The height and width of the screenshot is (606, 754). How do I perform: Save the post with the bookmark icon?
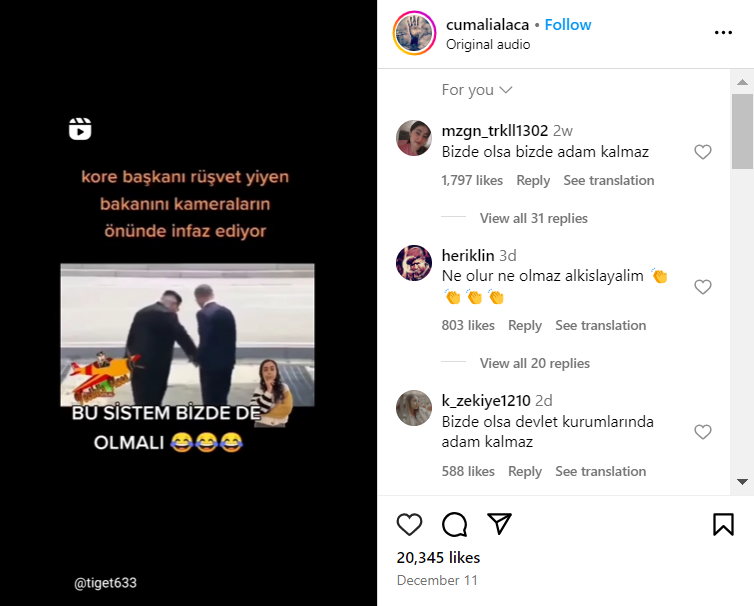(723, 524)
